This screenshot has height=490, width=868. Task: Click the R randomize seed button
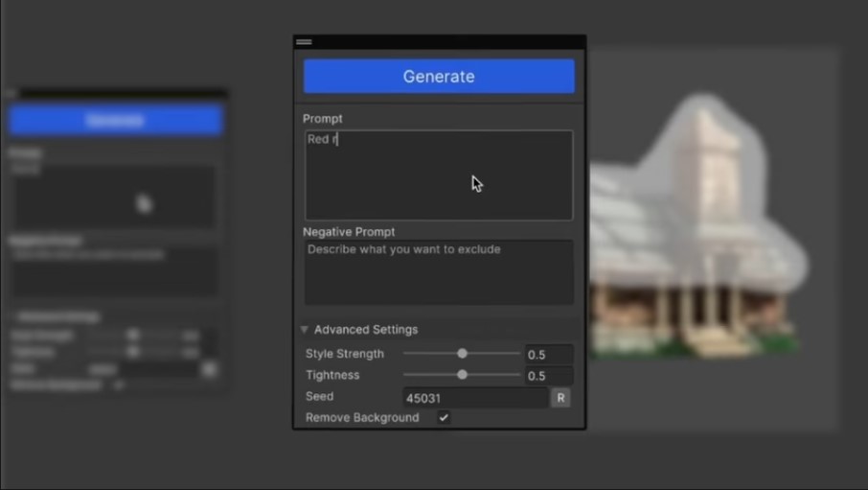click(560, 398)
